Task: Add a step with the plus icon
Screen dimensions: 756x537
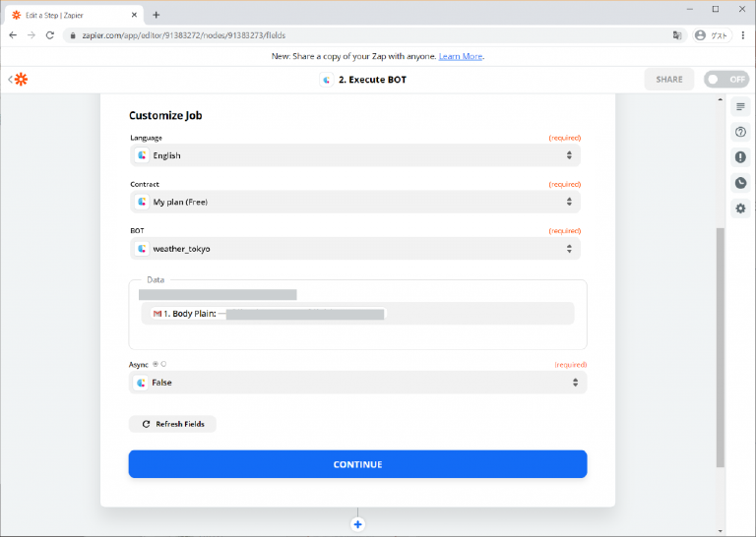Action: click(357, 524)
